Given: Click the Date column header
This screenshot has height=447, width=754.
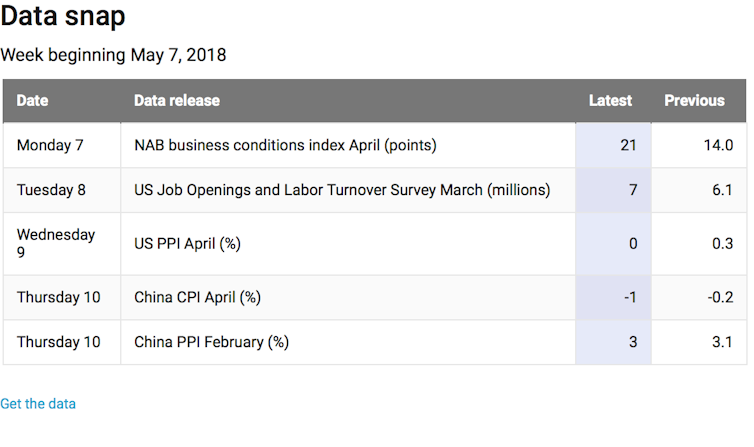Looking at the screenshot, I should pos(33,101).
